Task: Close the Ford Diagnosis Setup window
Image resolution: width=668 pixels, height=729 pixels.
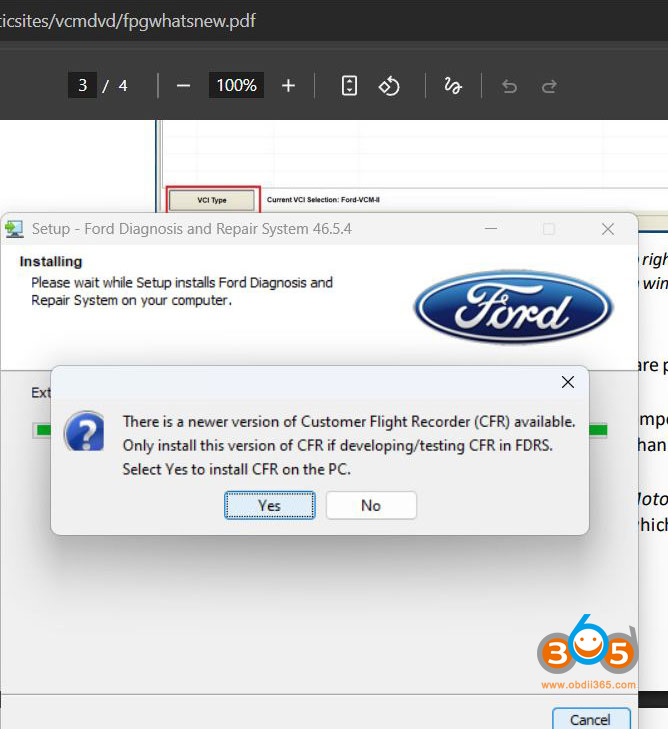Action: click(x=607, y=229)
